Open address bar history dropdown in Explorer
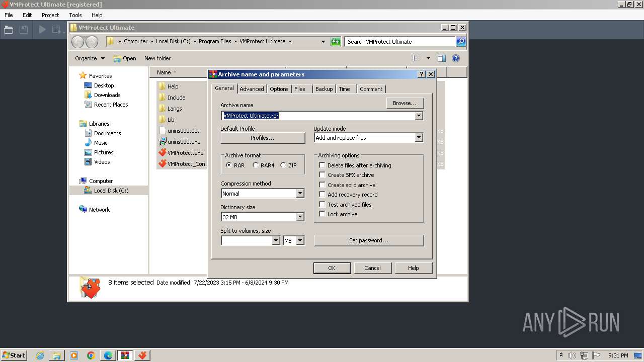 [x=323, y=42]
